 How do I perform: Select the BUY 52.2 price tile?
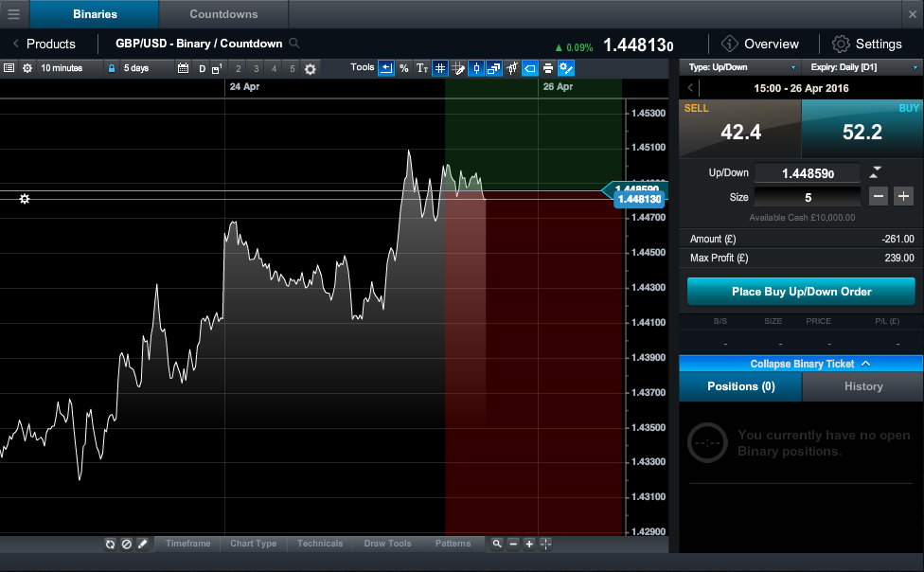tap(862, 129)
